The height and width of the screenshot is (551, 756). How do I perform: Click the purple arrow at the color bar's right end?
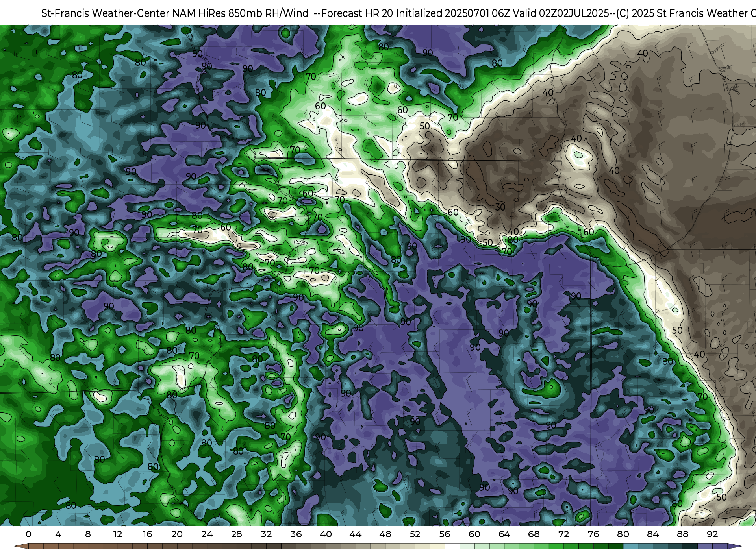point(734,547)
